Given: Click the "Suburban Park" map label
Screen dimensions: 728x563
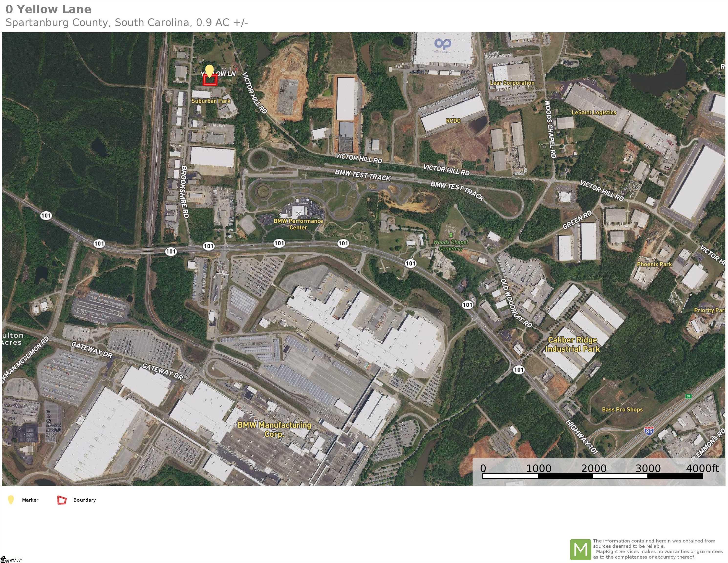Looking at the screenshot, I should (211, 101).
